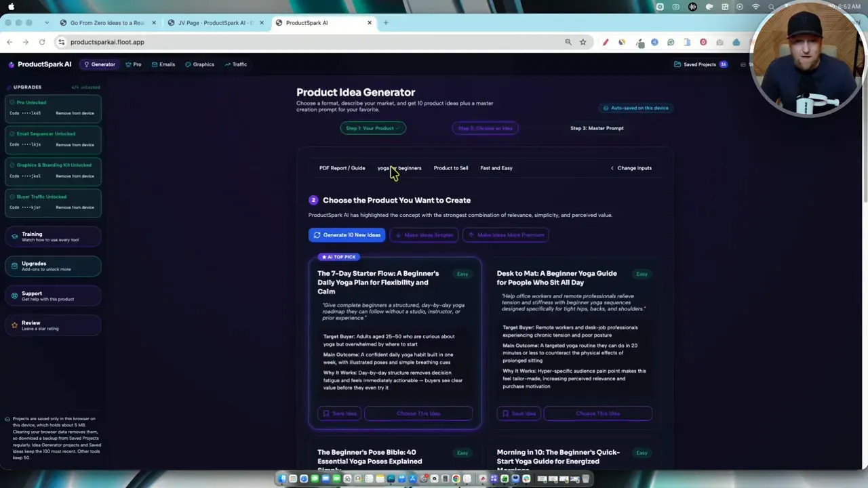Image resolution: width=868 pixels, height=488 pixels.
Task: Open Support help
Action: [53, 296]
